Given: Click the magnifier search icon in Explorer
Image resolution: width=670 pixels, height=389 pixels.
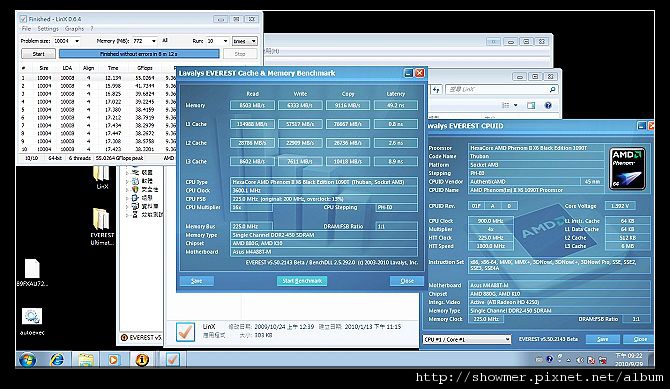Looking at the screenshot, I should [552, 89].
